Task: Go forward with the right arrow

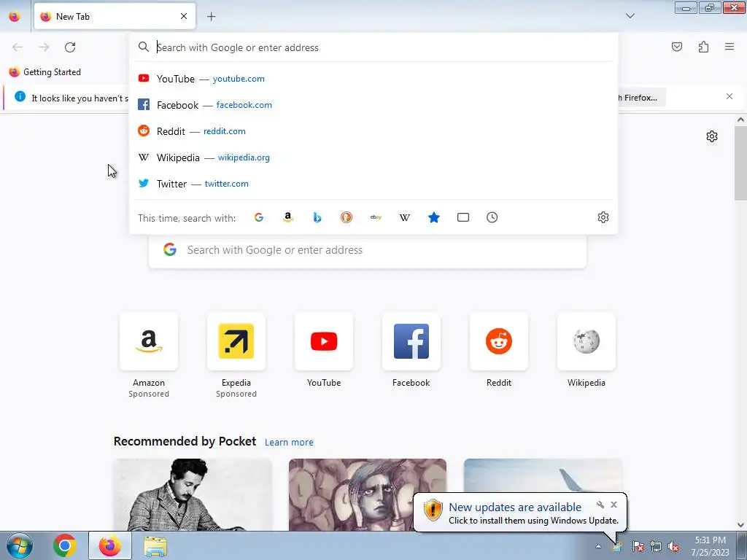Action: click(x=44, y=47)
